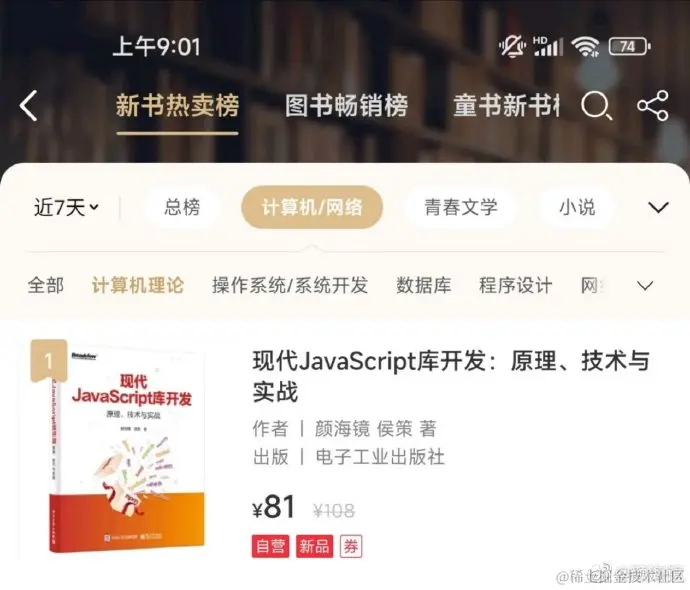The width and height of the screenshot is (690, 590).
Task: Select the 青春文学 category chip
Action: (x=461, y=207)
